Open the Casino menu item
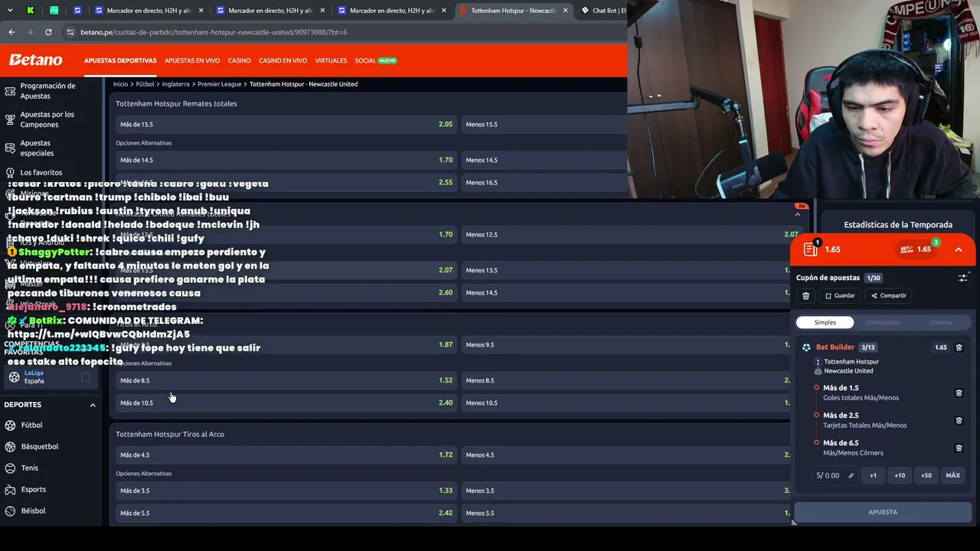Screen dimensions: 980x551 tap(239, 60)
